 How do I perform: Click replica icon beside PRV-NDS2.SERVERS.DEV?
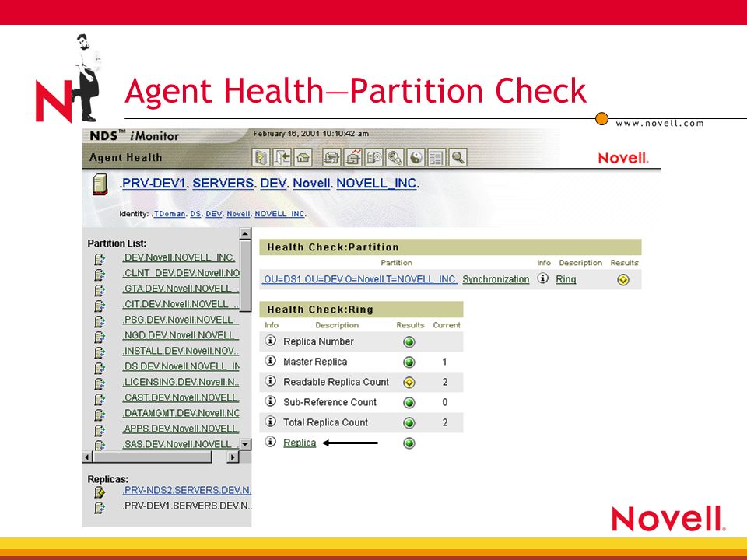click(100, 492)
